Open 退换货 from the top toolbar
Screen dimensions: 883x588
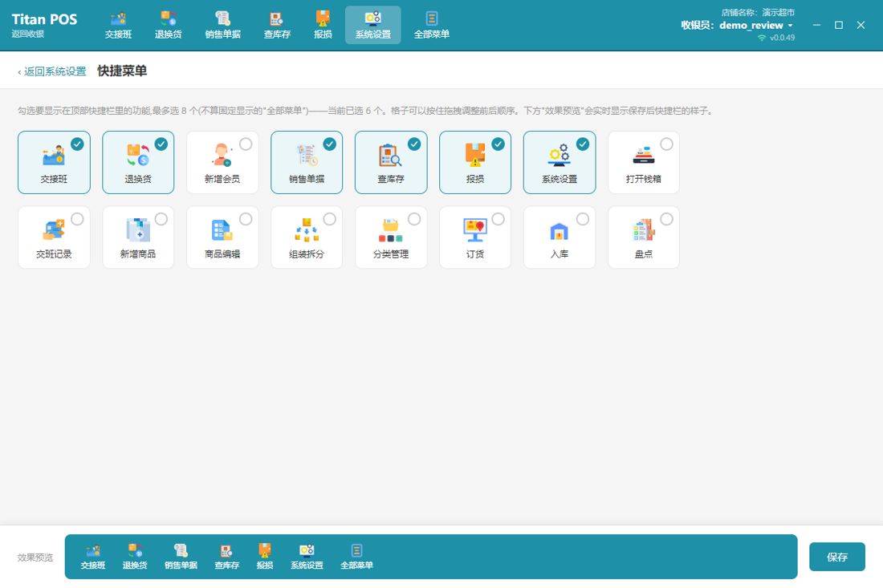(169, 26)
